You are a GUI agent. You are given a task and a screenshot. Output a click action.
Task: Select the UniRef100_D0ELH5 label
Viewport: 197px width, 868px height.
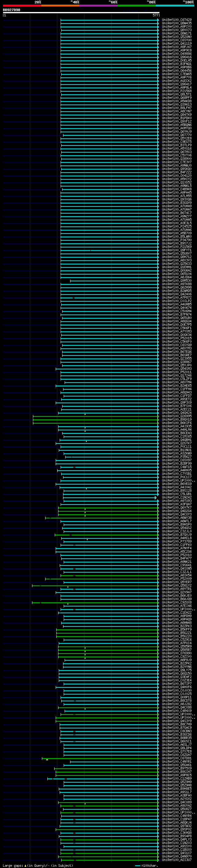[x=177, y=60]
